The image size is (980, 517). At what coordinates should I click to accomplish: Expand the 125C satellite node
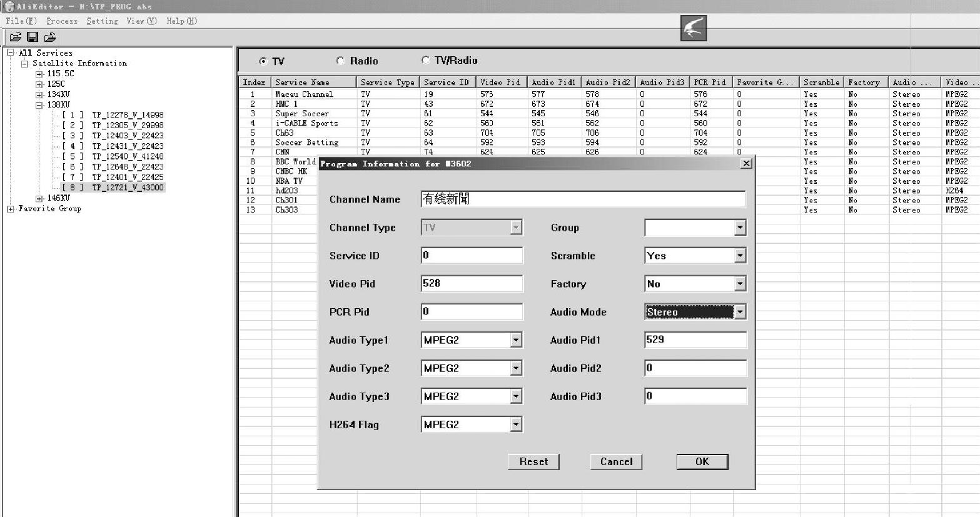click(x=39, y=84)
